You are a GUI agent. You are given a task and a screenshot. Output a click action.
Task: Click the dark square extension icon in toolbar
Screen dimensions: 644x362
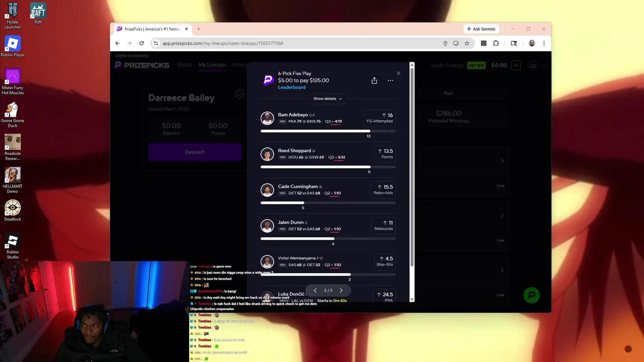pos(484,43)
